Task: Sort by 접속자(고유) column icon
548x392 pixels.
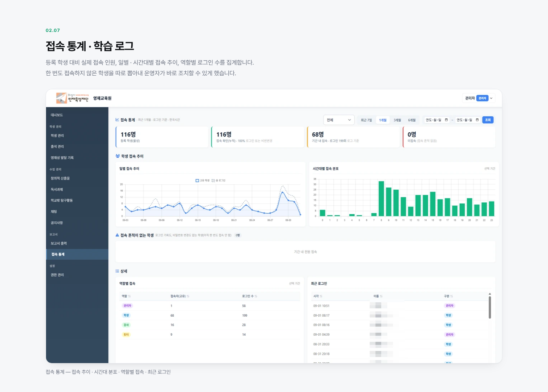Action: [x=188, y=296]
